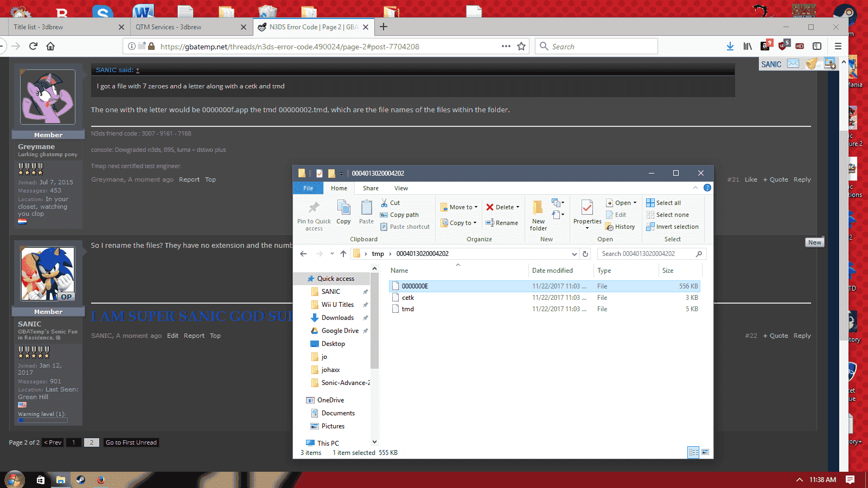Image resolution: width=868 pixels, height=488 pixels.
Task: Open the Share ribbon tab
Action: click(371, 188)
